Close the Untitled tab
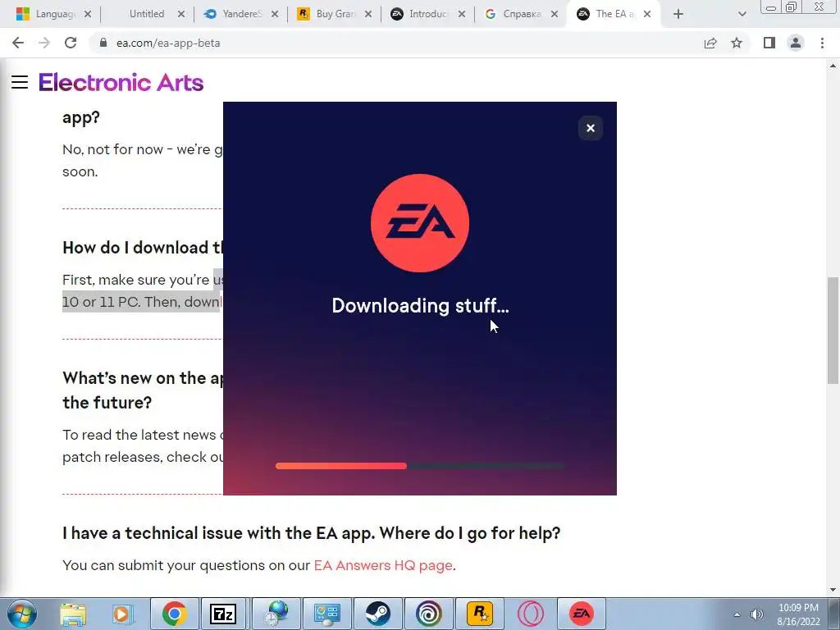Image resolution: width=840 pixels, height=630 pixels. pos(181,14)
